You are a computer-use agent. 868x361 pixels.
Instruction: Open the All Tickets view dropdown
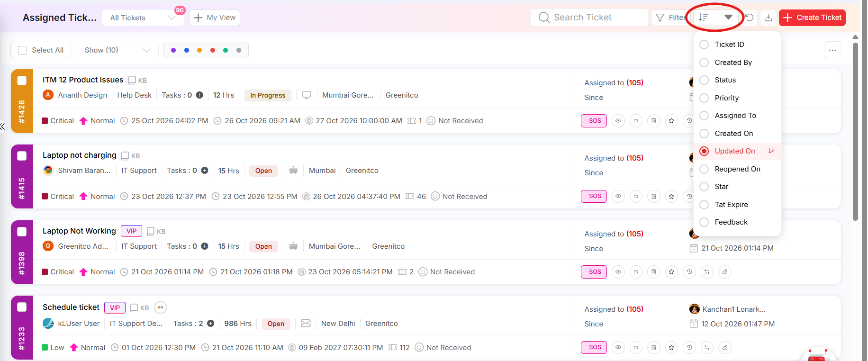pos(143,18)
